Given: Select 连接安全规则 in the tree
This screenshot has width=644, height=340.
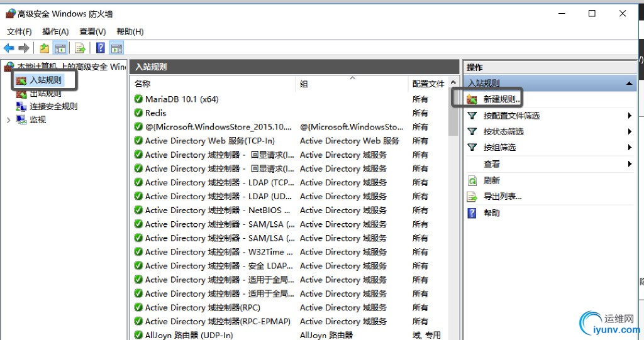Looking at the screenshot, I should point(53,106).
